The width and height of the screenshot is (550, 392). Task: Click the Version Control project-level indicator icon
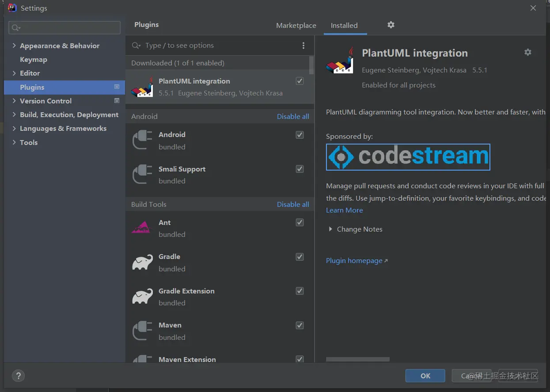(x=117, y=101)
